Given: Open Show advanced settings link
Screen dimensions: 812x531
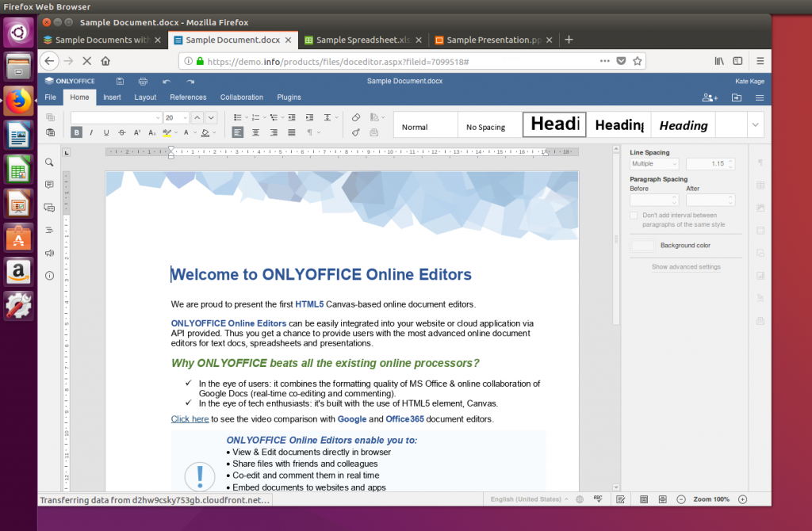Looking at the screenshot, I should click(x=686, y=267).
